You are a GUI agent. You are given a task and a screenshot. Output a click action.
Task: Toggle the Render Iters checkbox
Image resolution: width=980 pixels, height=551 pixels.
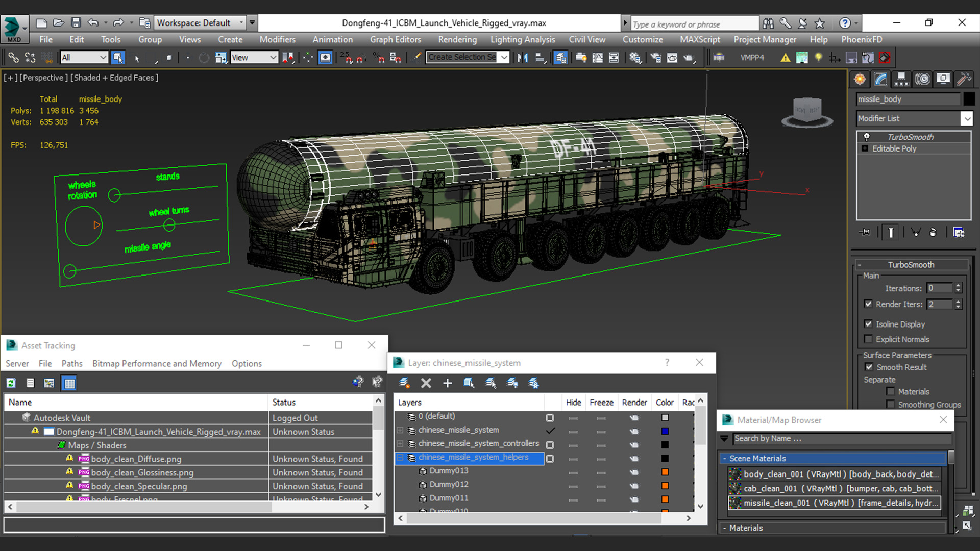point(868,304)
